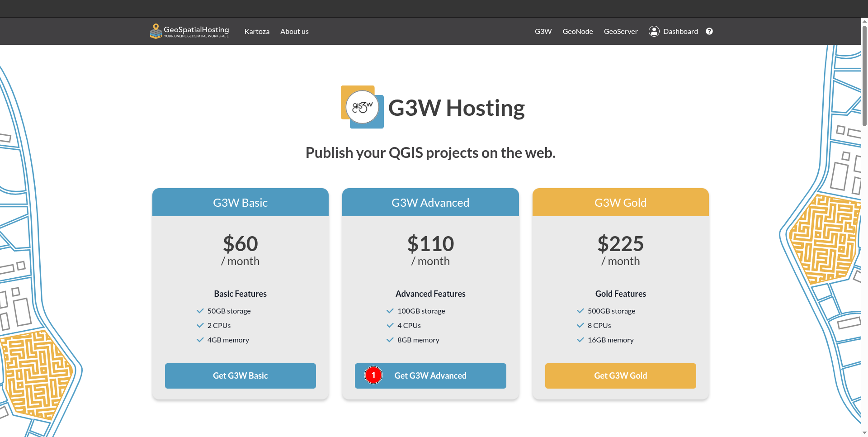Open the About us page
The image size is (868, 437).
tap(294, 31)
